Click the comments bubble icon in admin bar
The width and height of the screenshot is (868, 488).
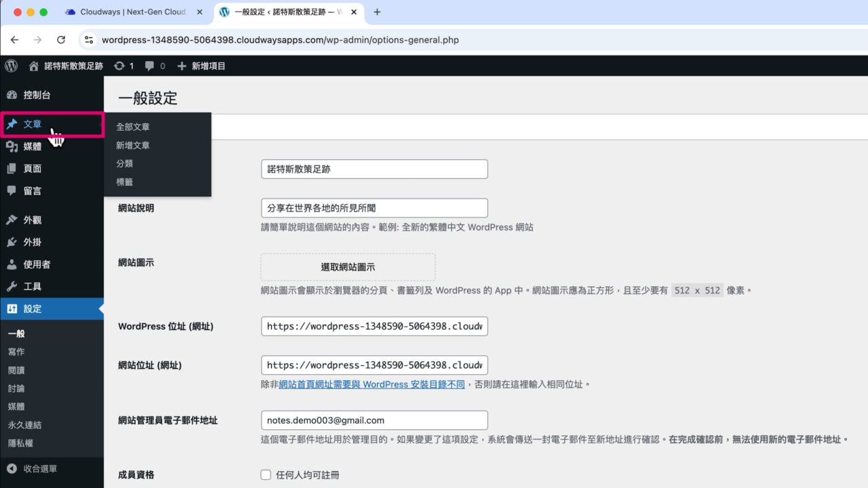tap(149, 66)
